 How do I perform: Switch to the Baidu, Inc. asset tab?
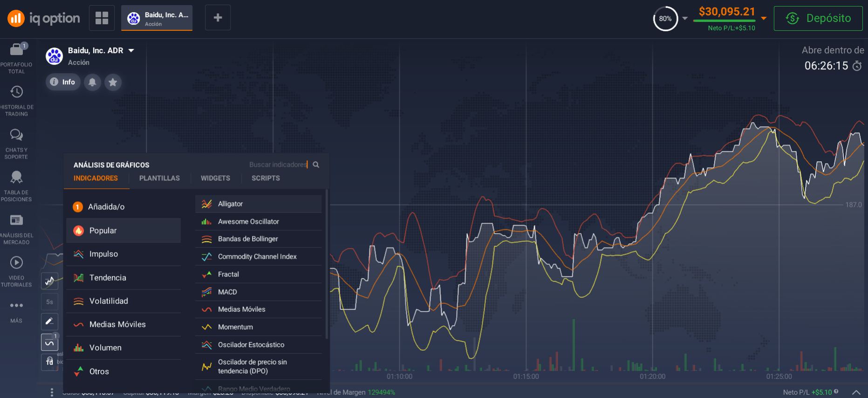[x=157, y=18]
